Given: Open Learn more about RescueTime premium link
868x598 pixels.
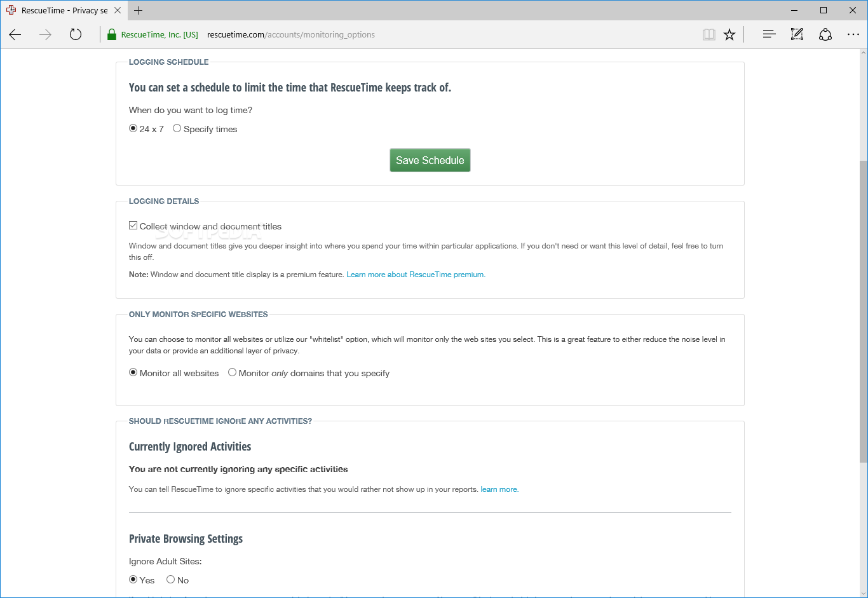Looking at the screenshot, I should 416,275.
